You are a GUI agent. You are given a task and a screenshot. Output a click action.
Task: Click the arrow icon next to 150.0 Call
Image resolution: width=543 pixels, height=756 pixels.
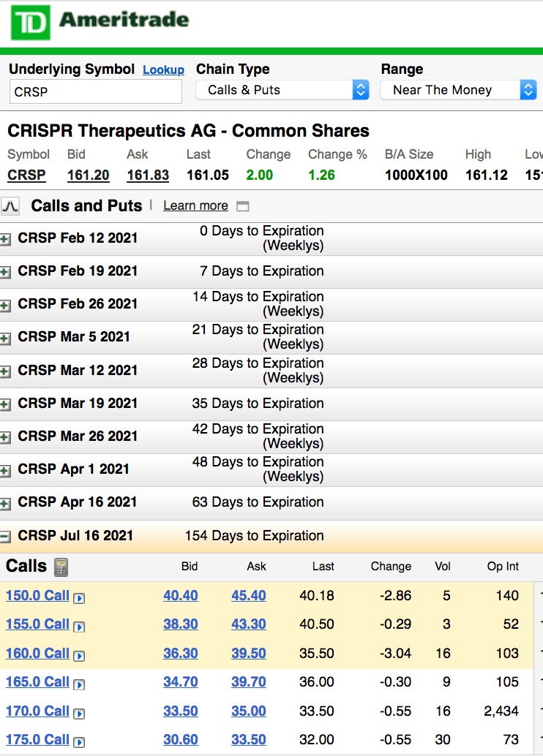[79, 598]
